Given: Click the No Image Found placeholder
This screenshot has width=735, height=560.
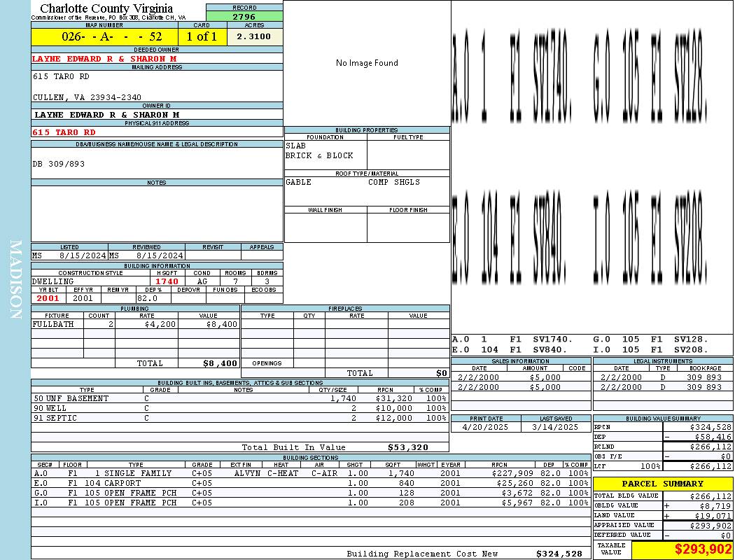Looking at the screenshot, I should point(367,63).
